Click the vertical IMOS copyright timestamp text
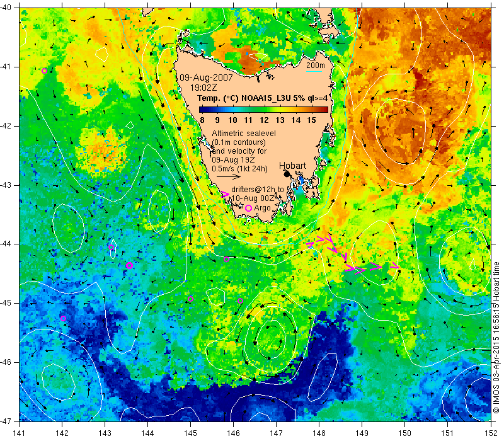The width and height of the screenshot is (504, 441). (496, 338)
